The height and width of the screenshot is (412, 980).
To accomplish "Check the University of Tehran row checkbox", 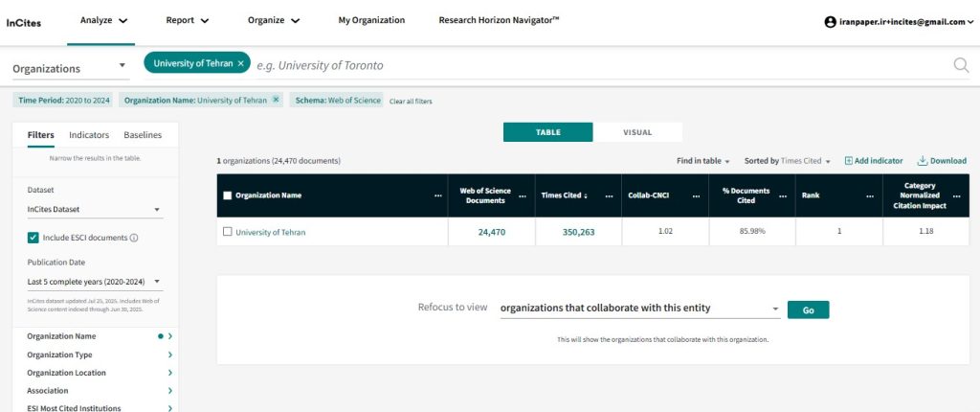I will [x=227, y=232].
